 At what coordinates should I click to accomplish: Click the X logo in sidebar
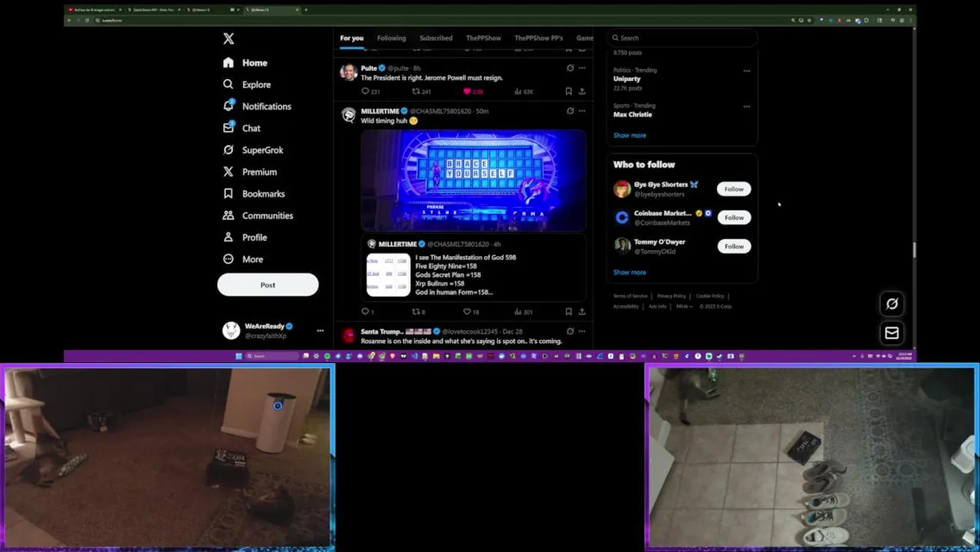click(229, 38)
